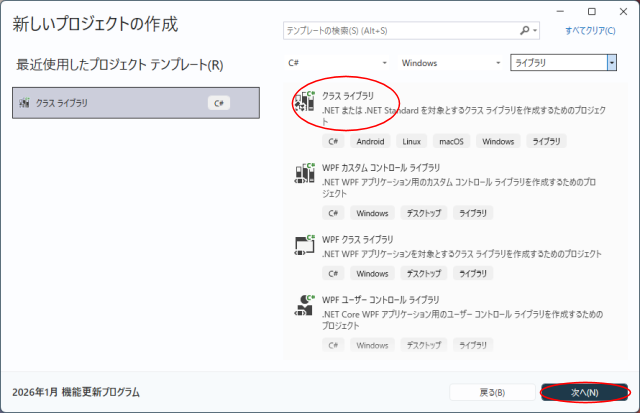Viewport: 640px width, 413px height.
Task: Click the macOS tag under クラス ライブラリ
Action: [453, 142]
